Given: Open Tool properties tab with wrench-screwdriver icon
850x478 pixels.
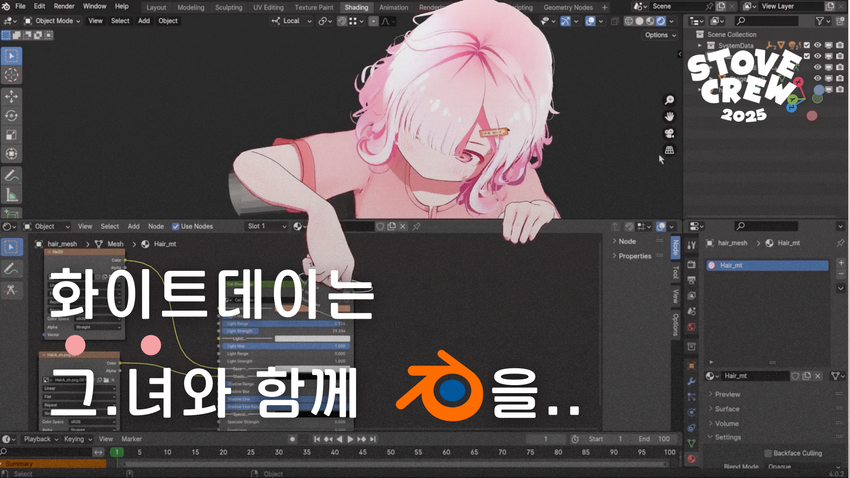Looking at the screenshot, I should (691, 246).
